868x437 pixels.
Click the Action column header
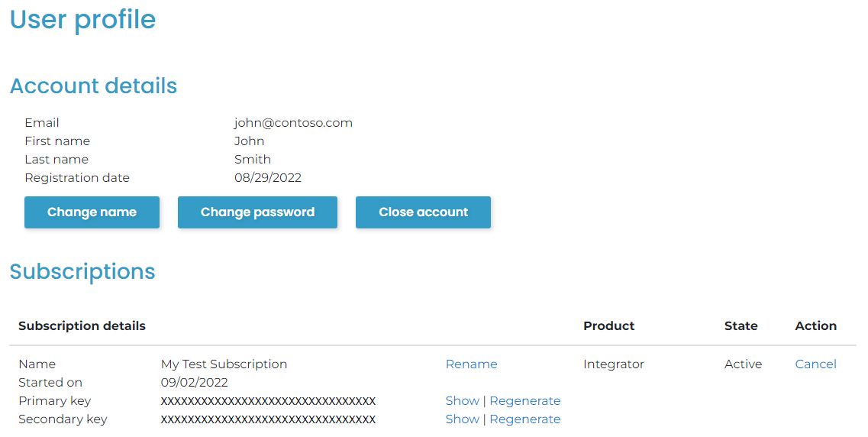(x=815, y=326)
